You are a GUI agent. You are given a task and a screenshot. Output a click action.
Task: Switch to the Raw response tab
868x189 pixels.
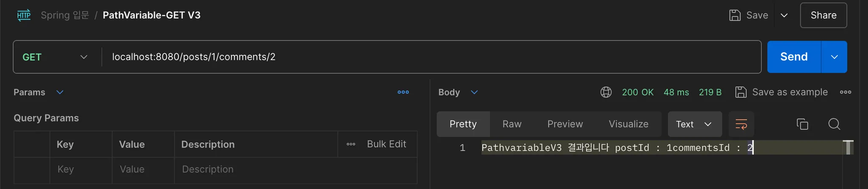pos(512,124)
